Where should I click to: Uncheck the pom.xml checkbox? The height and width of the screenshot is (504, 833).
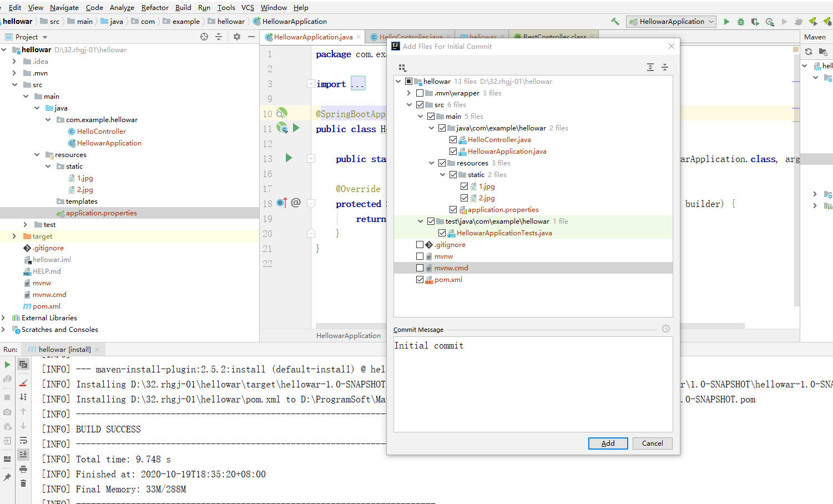pyautogui.click(x=420, y=280)
